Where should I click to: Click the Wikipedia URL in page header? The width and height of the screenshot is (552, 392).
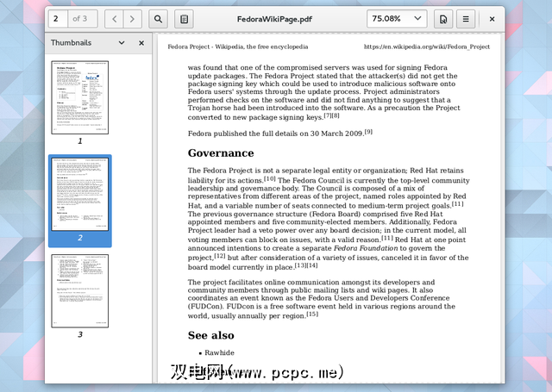pos(427,47)
